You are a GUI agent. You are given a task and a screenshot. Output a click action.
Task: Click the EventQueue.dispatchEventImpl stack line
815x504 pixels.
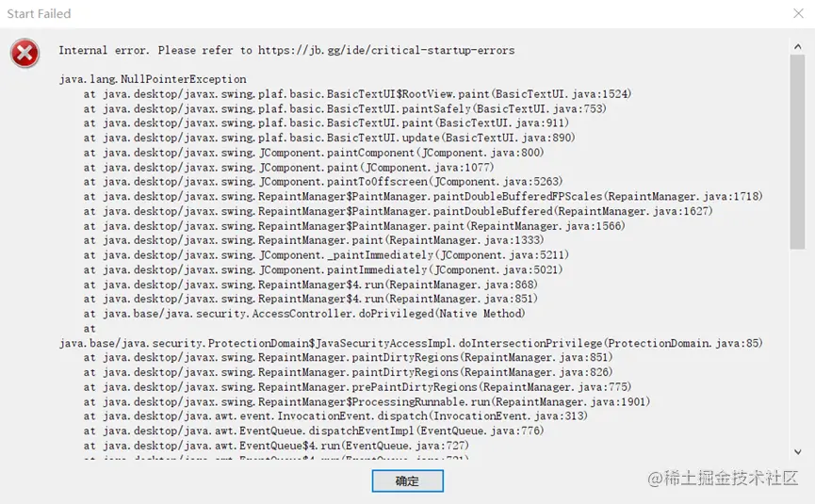point(314,431)
